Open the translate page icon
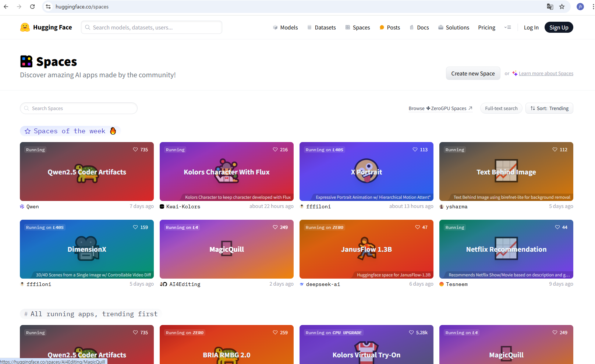 click(x=550, y=7)
